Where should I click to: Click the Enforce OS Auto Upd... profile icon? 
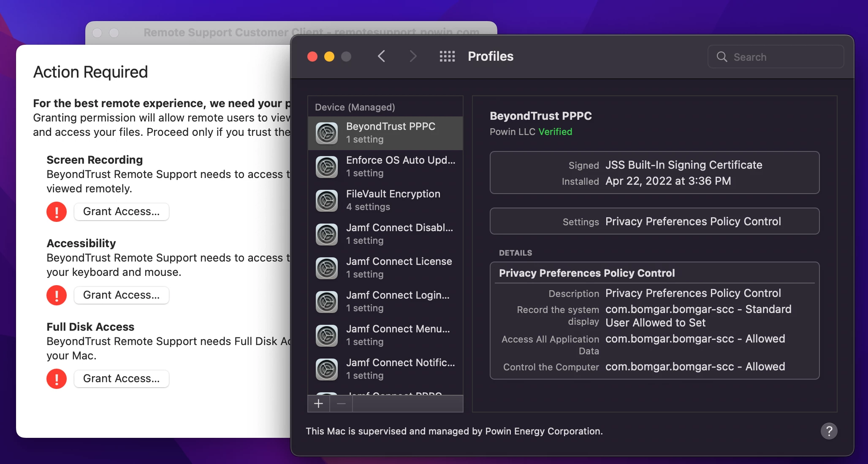tap(327, 167)
